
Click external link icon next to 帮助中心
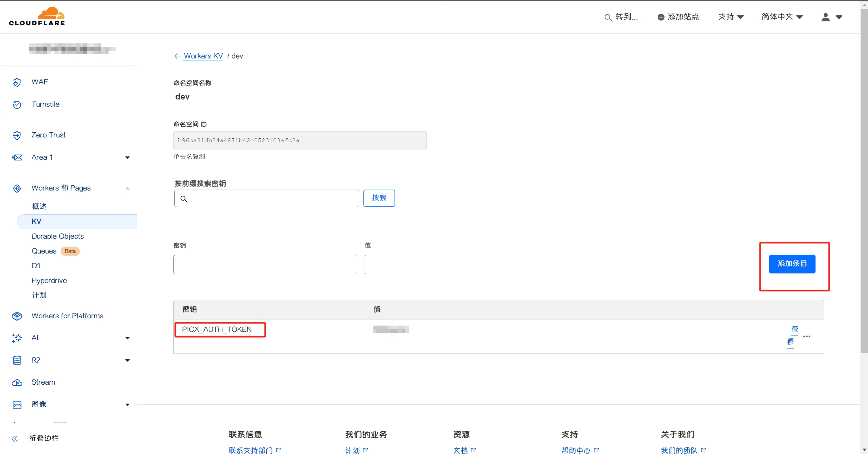pyautogui.click(x=597, y=450)
